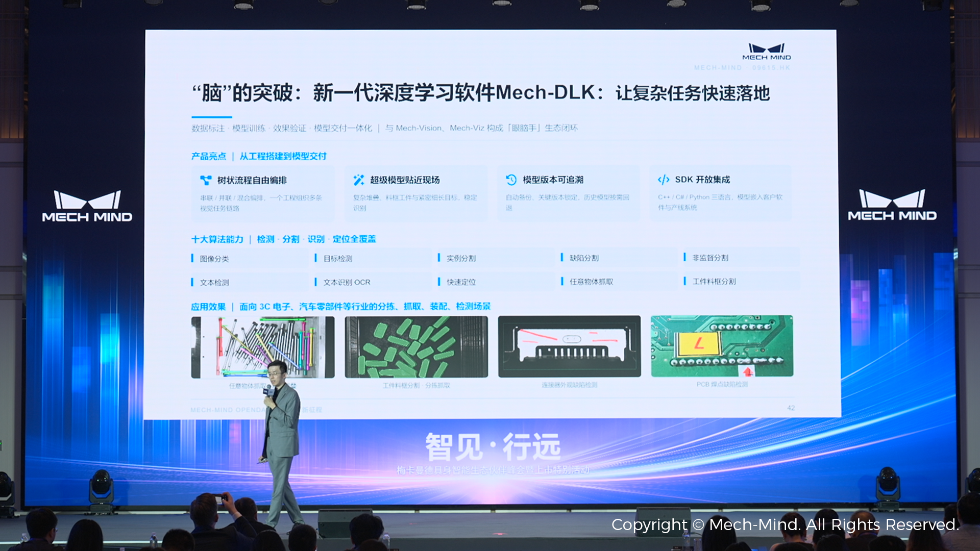The height and width of the screenshot is (551, 980).
Task: Click the Copyright Mech-Mind notice text
Action: point(786,525)
